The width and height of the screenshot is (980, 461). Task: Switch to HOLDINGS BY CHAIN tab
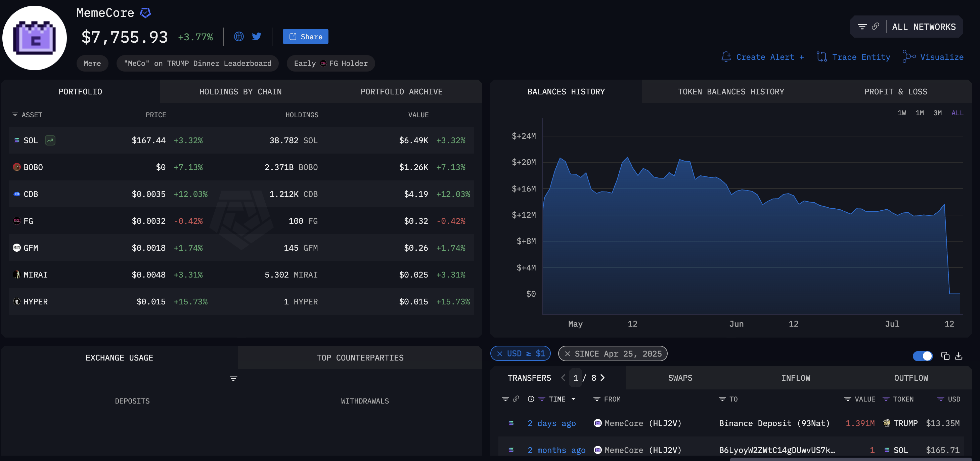240,92
